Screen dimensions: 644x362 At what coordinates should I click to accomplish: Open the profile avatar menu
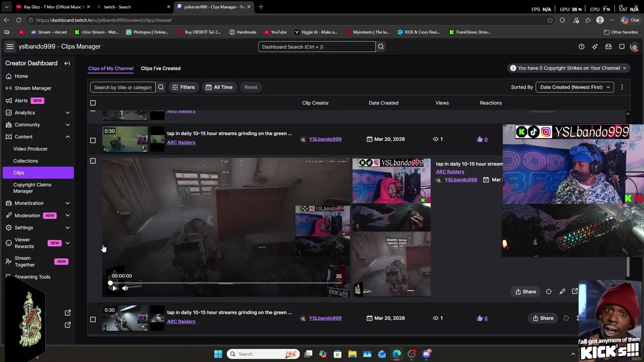click(634, 47)
